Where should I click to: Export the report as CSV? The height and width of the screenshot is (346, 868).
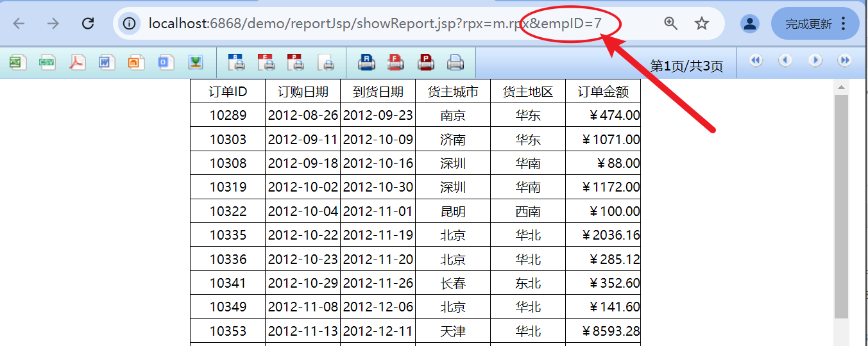[x=47, y=62]
